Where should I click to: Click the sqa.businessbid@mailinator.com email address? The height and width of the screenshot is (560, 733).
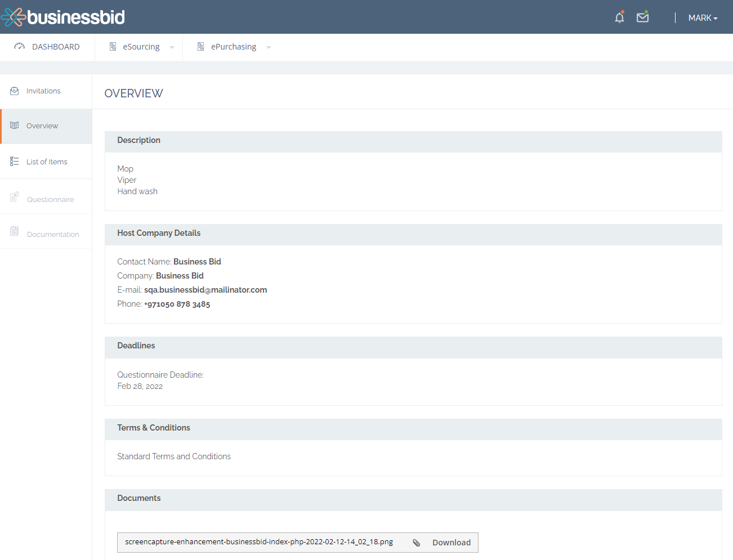click(x=205, y=290)
